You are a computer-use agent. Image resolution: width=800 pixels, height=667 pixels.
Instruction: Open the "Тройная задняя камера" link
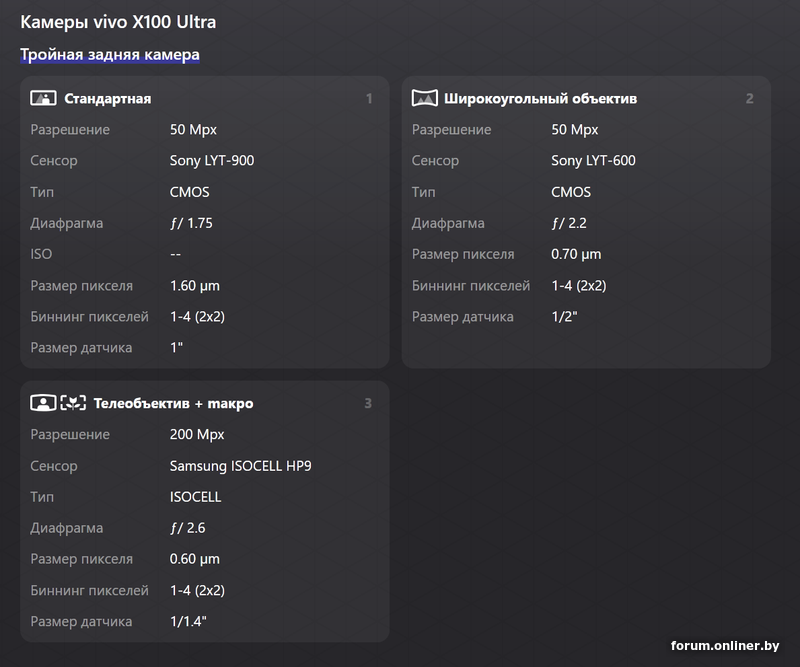click(x=110, y=54)
